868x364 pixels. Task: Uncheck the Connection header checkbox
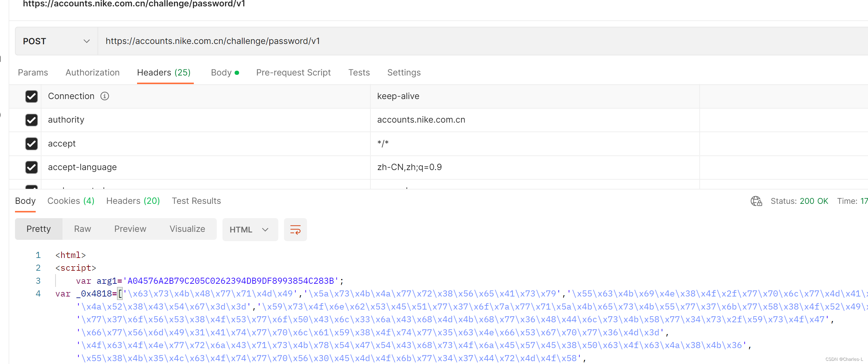[x=31, y=96]
